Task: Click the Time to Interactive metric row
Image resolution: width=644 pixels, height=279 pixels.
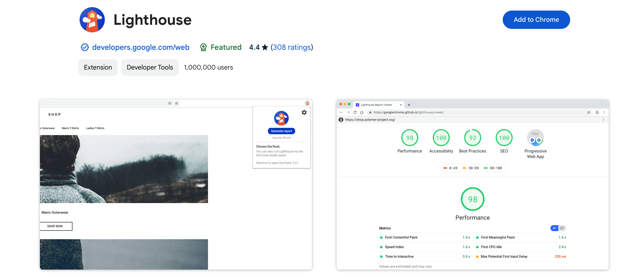Action: pos(425,257)
